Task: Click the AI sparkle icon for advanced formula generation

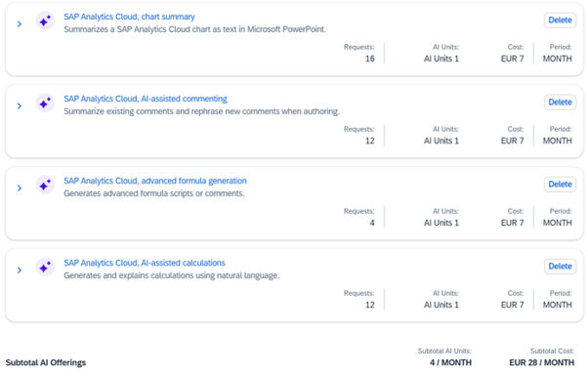Action: tap(45, 185)
